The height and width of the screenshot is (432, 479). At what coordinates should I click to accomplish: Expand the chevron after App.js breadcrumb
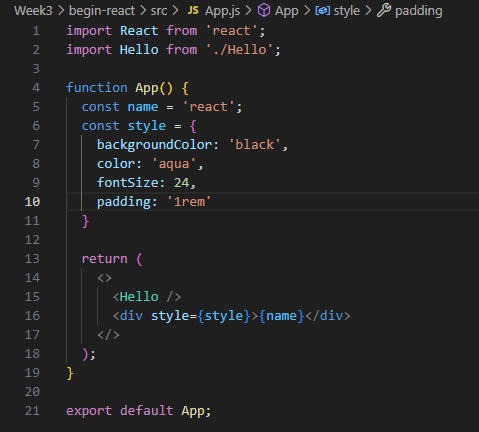[x=248, y=11]
